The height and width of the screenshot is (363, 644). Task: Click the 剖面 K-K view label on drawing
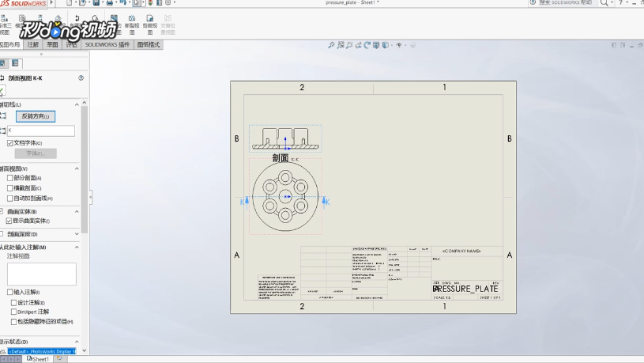[285, 158]
